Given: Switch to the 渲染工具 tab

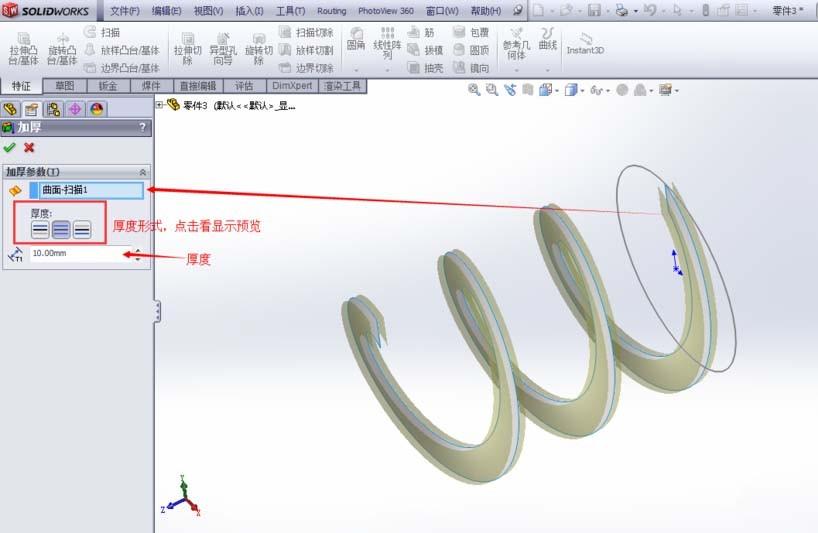Looking at the screenshot, I should point(342,86).
